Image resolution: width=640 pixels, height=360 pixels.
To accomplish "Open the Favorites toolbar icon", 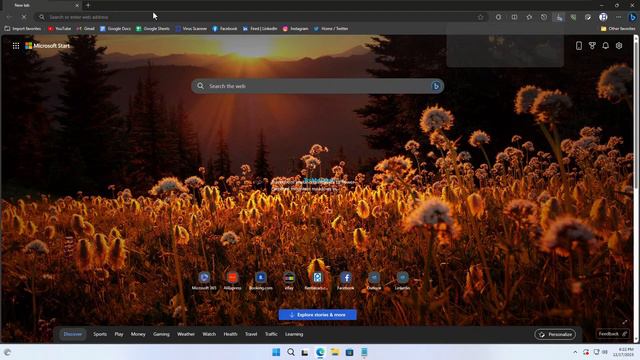I will [529, 17].
